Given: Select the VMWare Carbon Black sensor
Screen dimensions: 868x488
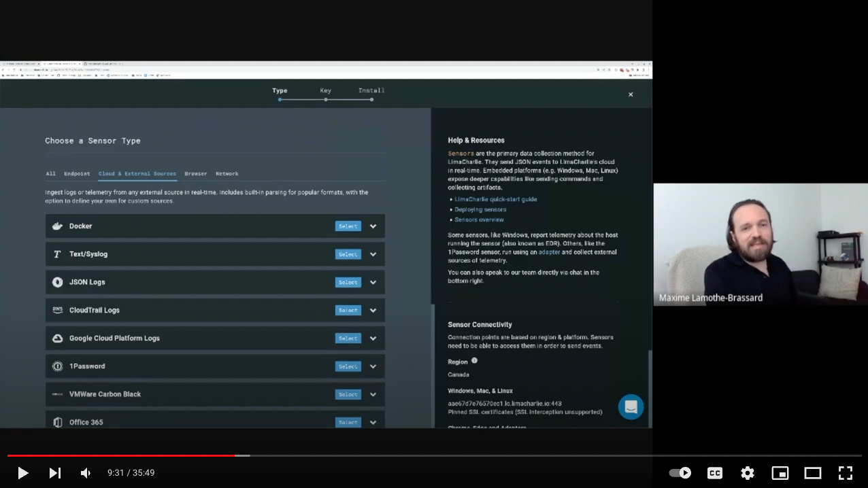Looking at the screenshot, I should (x=348, y=394).
